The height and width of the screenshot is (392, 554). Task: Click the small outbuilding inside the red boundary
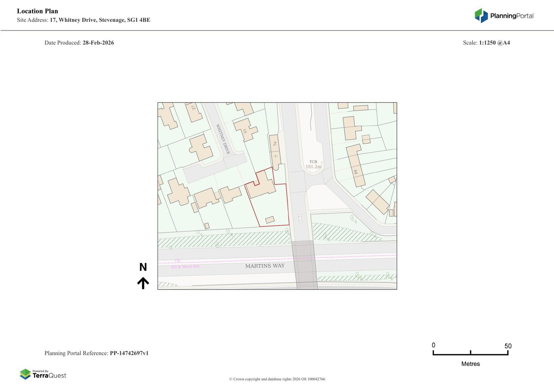(270, 220)
